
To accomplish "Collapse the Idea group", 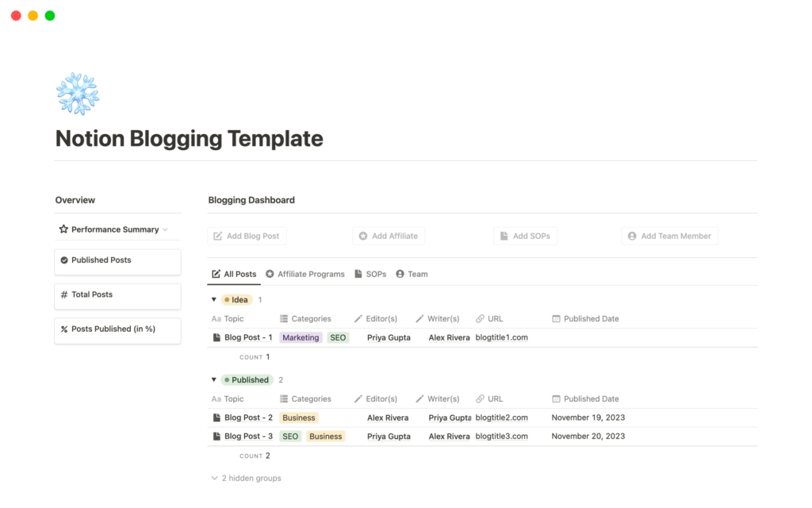I will click(212, 299).
